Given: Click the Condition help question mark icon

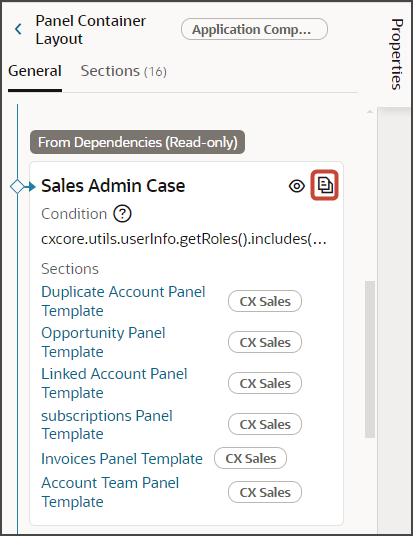Looking at the screenshot, I should [122, 214].
